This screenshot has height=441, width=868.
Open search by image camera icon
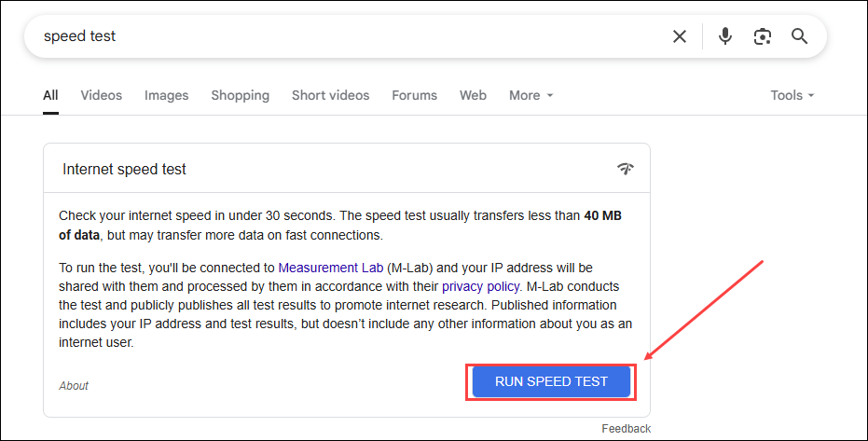pyautogui.click(x=763, y=36)
